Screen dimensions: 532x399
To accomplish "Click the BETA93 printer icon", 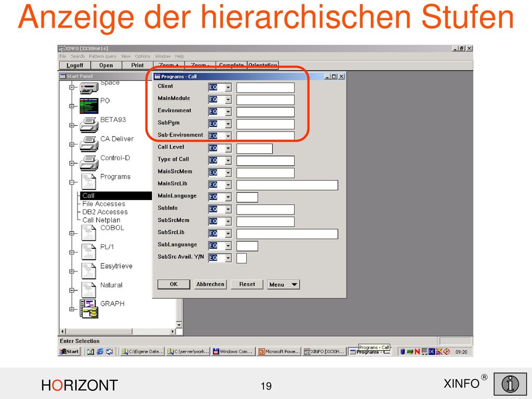I will [x=89, y=125].
